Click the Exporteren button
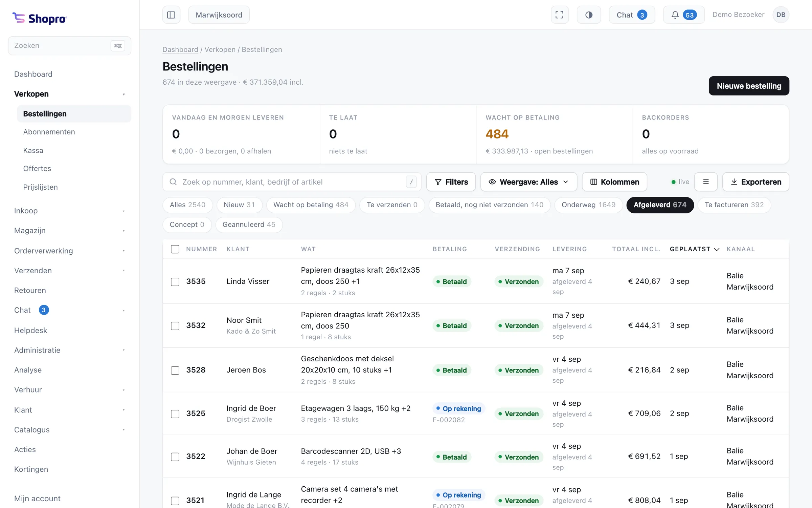Viewport: 812px width, 508px height. pos(756,182)
